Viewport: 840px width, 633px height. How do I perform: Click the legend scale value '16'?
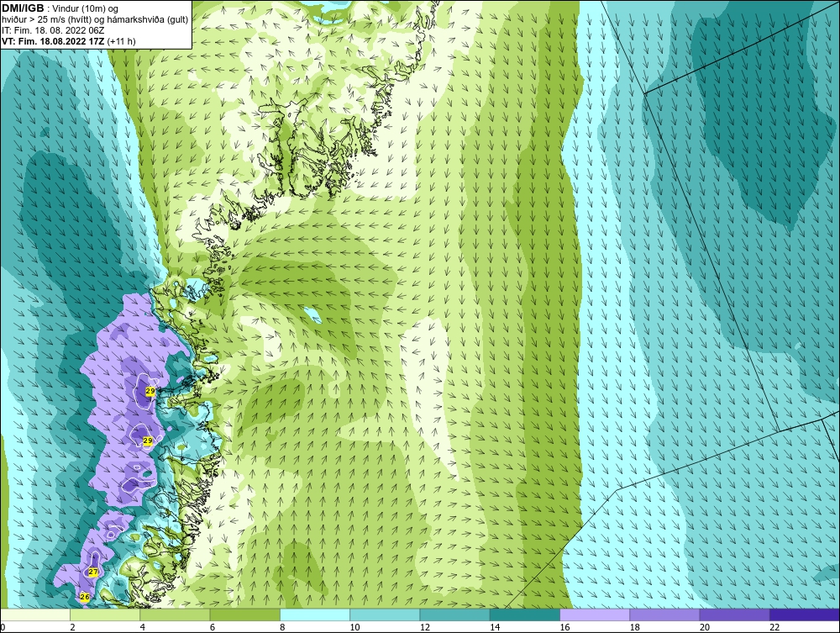(x=564, y=628)
